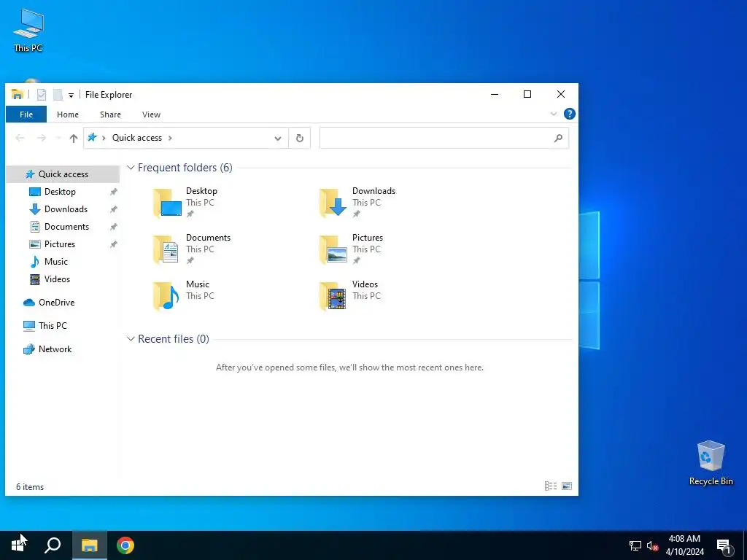747x560 pixels.
Task: Select Documents in the navigation pane
Action: click(66, 227)
